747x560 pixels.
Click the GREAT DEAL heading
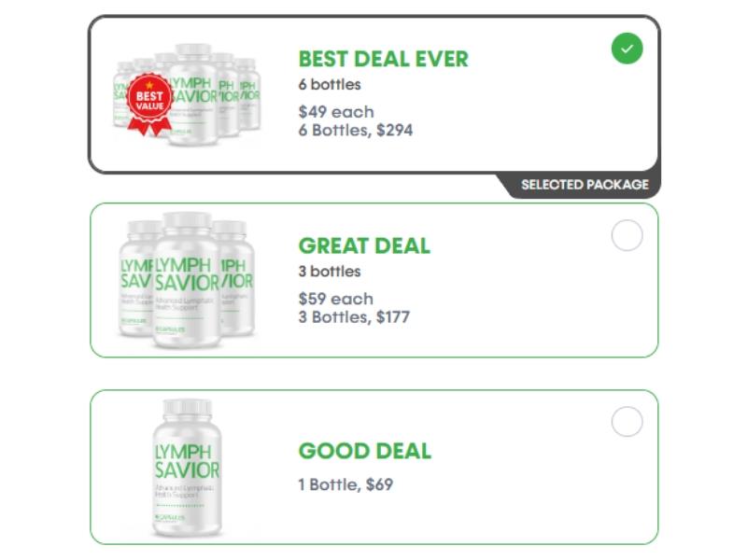coord(364,246)
